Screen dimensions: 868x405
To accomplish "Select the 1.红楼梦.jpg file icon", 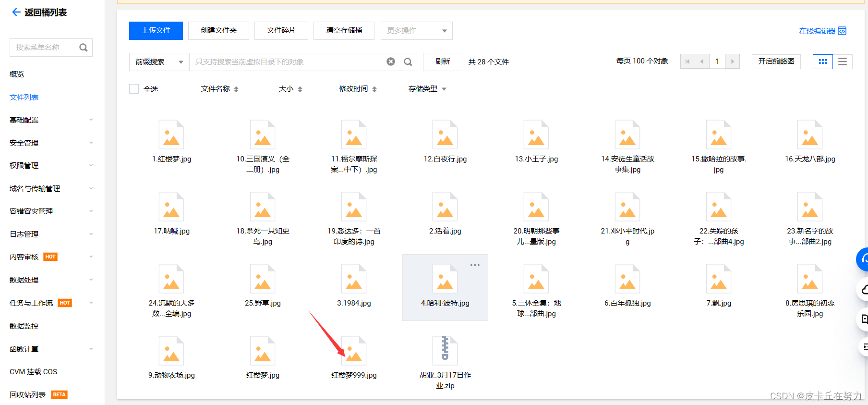I will click(171, 135).
